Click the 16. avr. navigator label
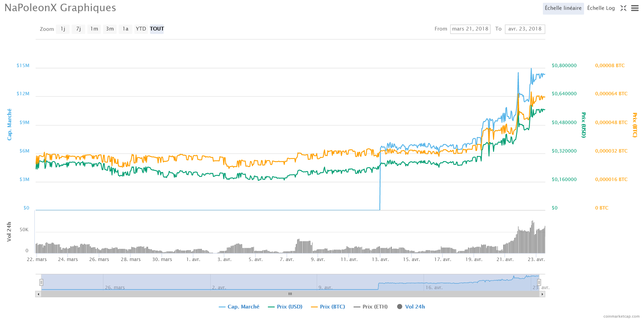644x319 pixels. tap(434, 287)
